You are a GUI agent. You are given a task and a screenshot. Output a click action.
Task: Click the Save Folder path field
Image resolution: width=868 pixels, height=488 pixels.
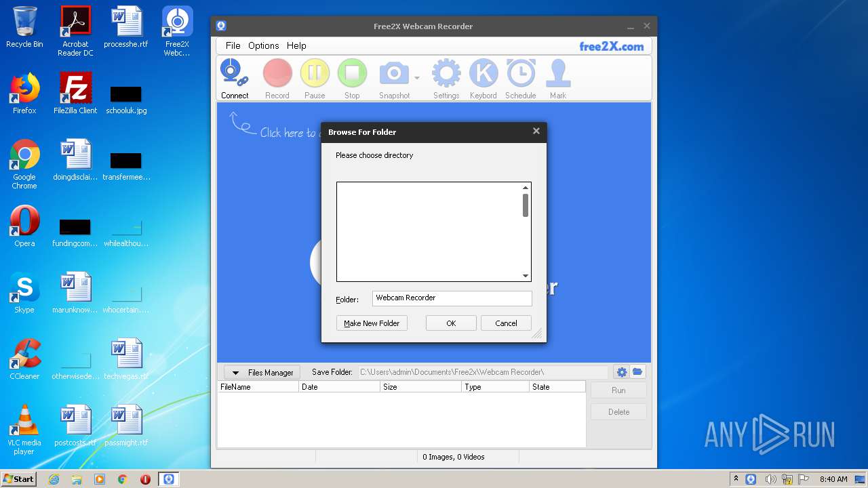484,372
